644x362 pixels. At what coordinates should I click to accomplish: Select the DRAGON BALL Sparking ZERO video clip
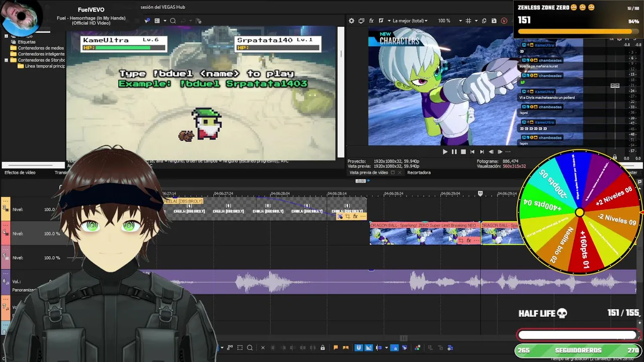tap(425, 234)
